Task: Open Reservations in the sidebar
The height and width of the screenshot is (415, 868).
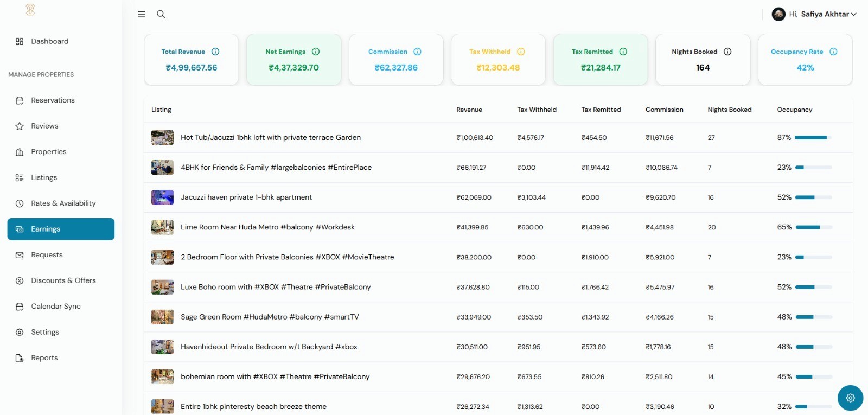Action: point(53,100)
